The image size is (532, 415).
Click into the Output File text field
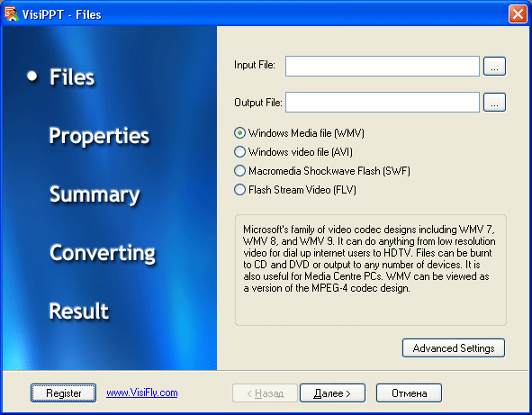pyautogui.click(x=383, y=102)
